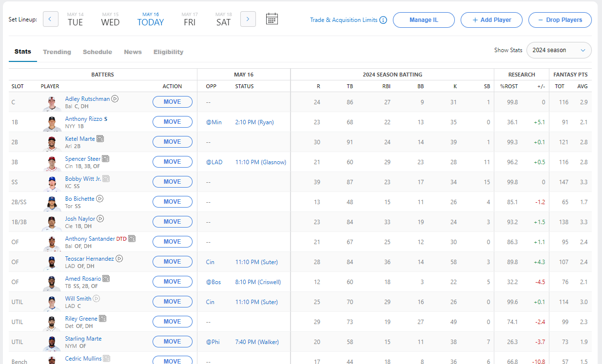Play the video icon beside Teoscar Hernandez

point(119,259)
